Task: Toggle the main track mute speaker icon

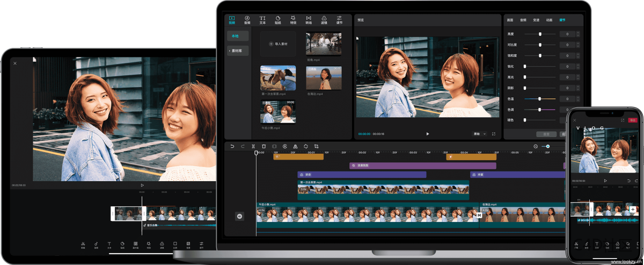Action: point(239,216)
